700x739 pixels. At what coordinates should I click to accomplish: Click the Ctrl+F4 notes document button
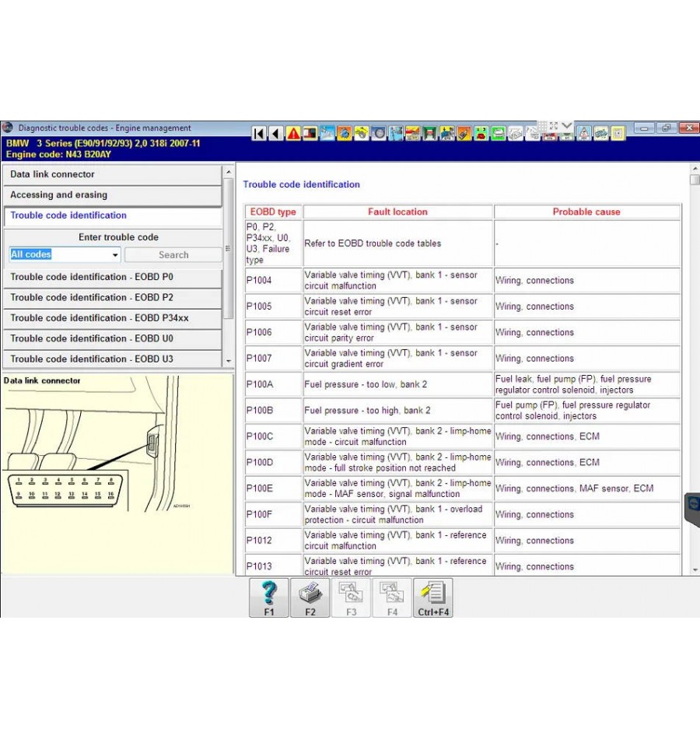433,597
